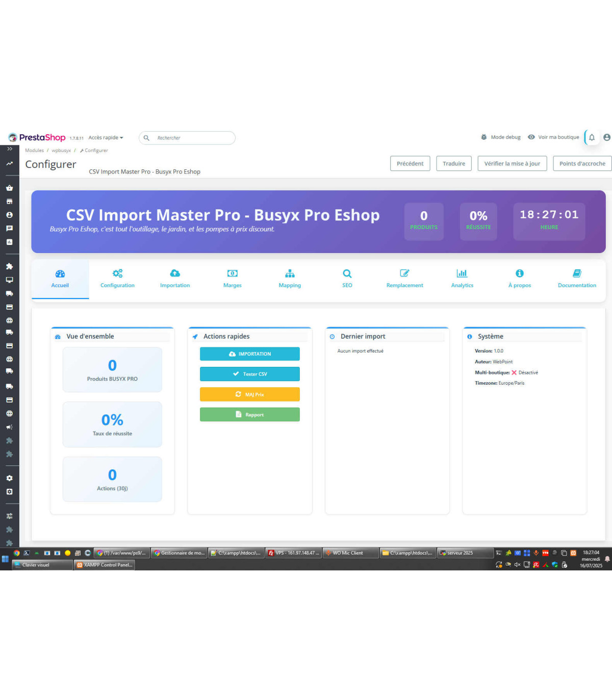This screenshot has height=700, width=612.
Task: Open the customer sidebar icon
Action: pyautogui.click(x=9, y=215)
